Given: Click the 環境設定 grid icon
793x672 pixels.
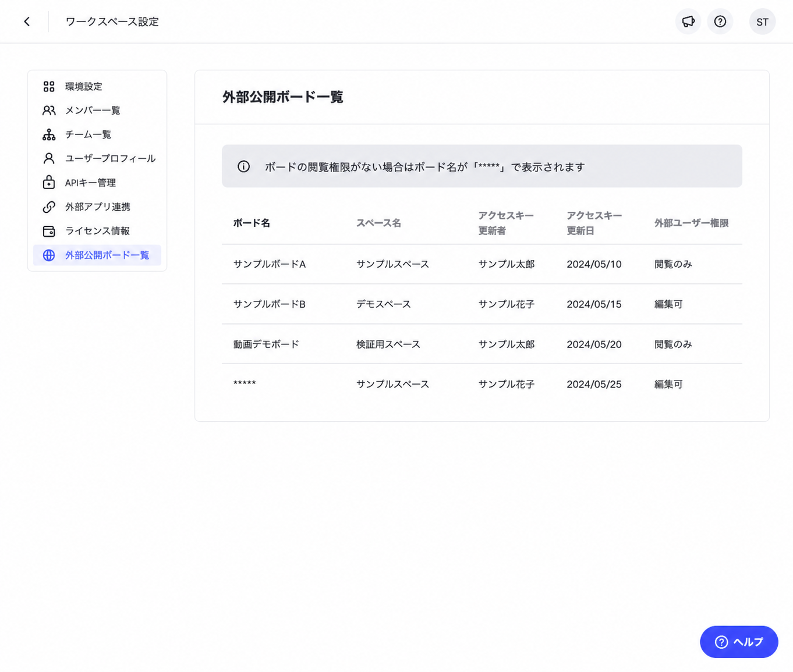Looking at the screenshot, I should click(49, 86).
